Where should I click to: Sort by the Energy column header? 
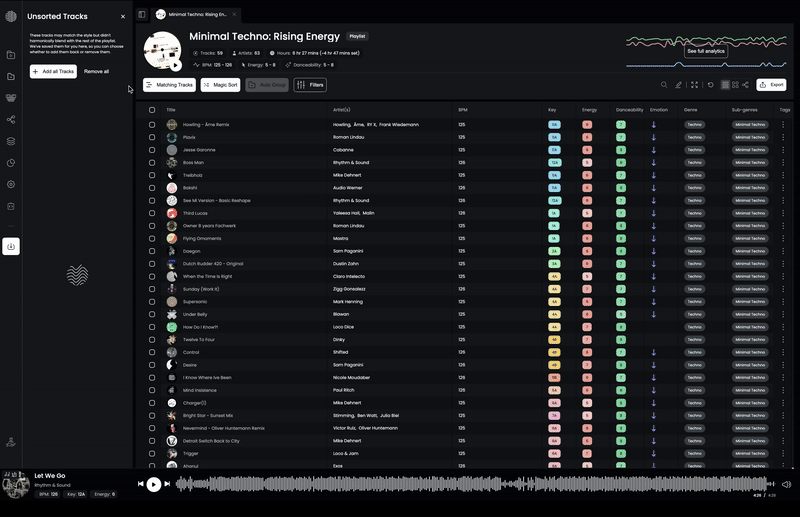(589, 110)
